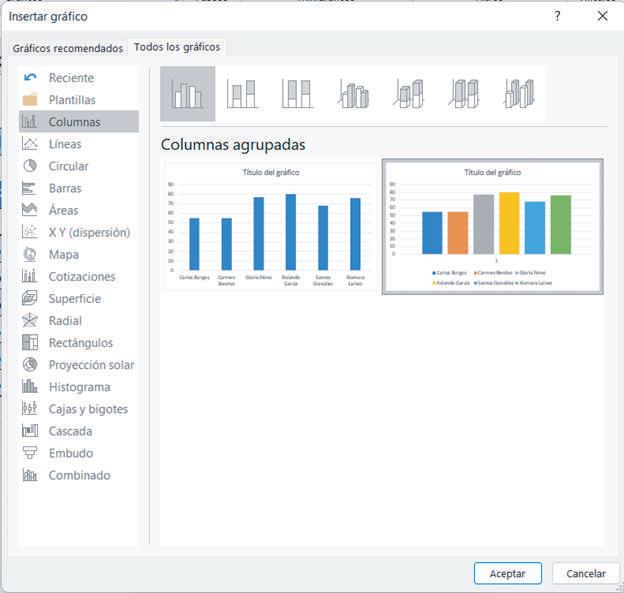Click the Superficie chart icon
This screenshot has height=593, width=624.
(30, 298)
